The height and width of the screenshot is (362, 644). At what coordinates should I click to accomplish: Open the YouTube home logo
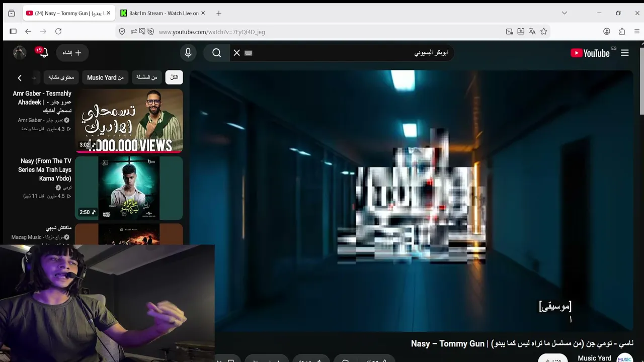pos(590,53)
